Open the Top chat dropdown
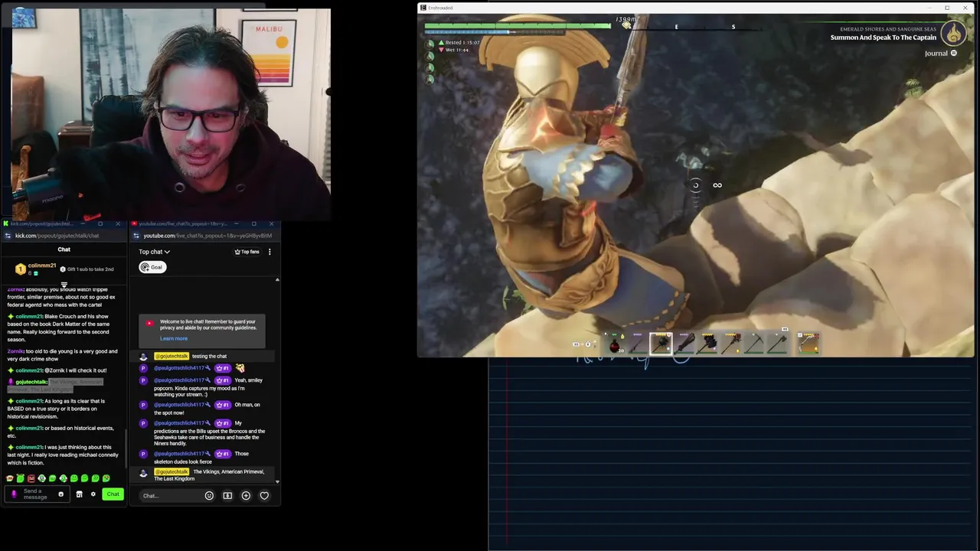This screenshot has height=551, width=980. click(x=154, y=252)
